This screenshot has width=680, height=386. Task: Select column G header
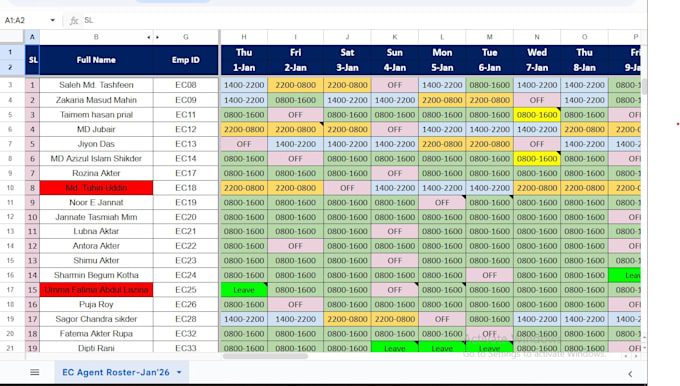[x=186, y=37]
